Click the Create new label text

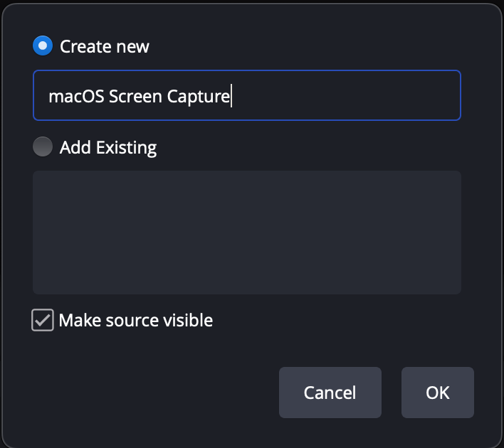[105, 46]
